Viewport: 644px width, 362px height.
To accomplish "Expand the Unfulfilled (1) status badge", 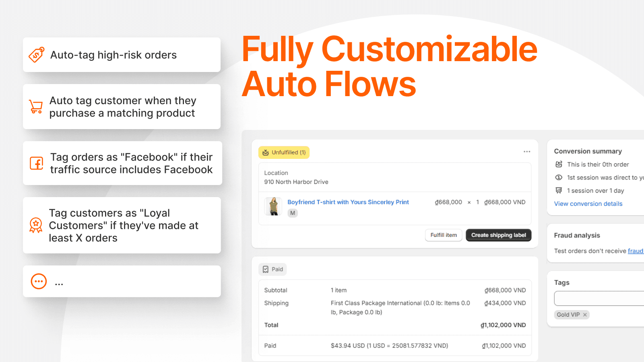I will [x=284, y=152].
